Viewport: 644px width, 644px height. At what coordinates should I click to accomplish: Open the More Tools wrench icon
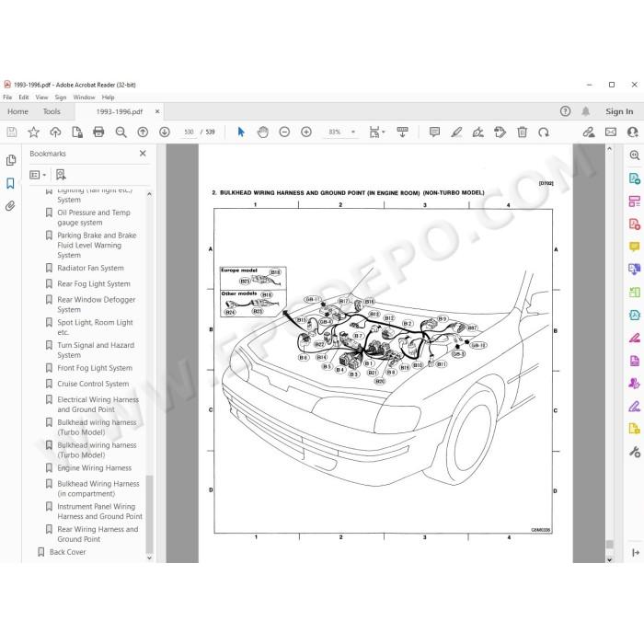click(x=635, y=452)
